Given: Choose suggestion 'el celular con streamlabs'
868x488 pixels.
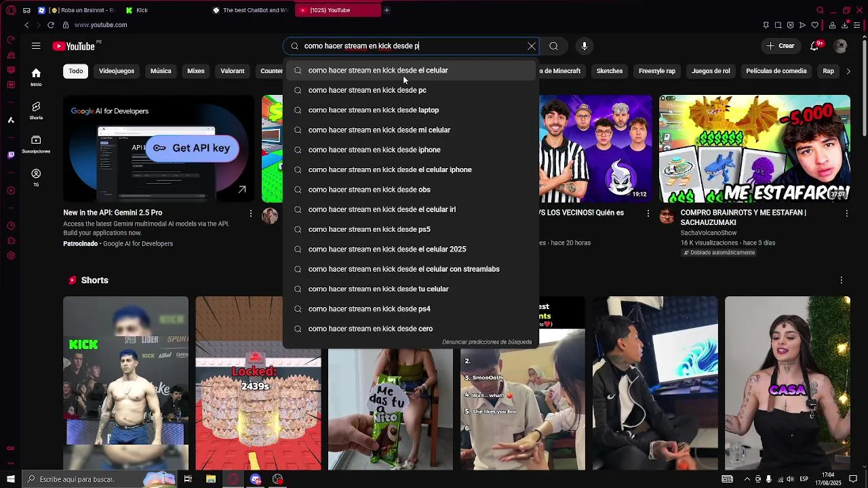Looking at the screenshot, I should tap(410, 269).
